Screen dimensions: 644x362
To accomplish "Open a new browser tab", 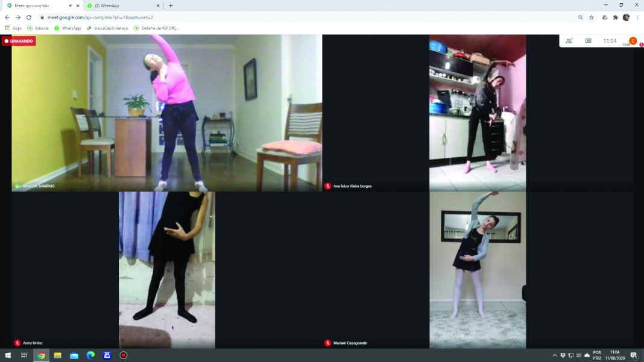I will 171,5.
